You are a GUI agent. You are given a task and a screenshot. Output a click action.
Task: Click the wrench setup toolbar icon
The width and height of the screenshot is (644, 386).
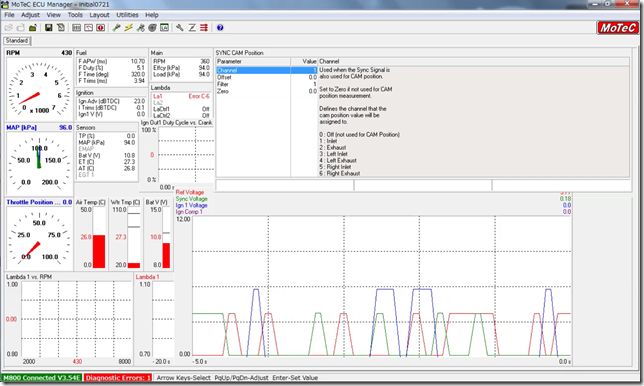(x=179, y=28)
